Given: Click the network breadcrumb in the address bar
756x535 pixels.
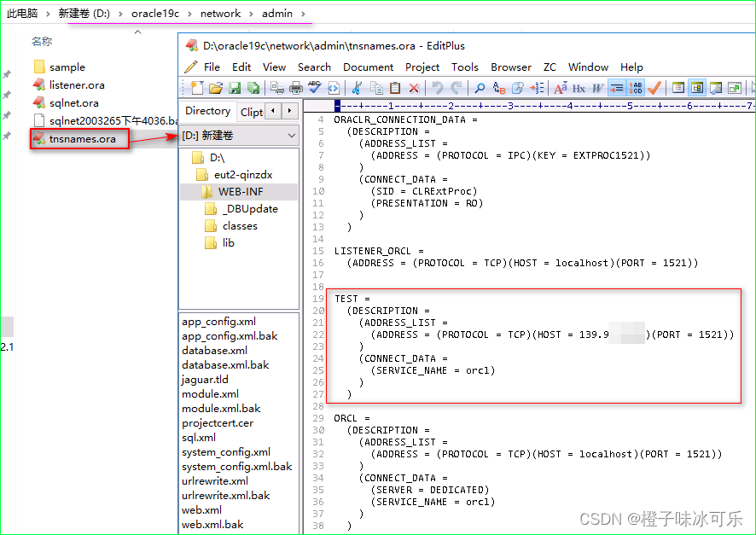Looking at the screenshot, I should coord(220,14).
